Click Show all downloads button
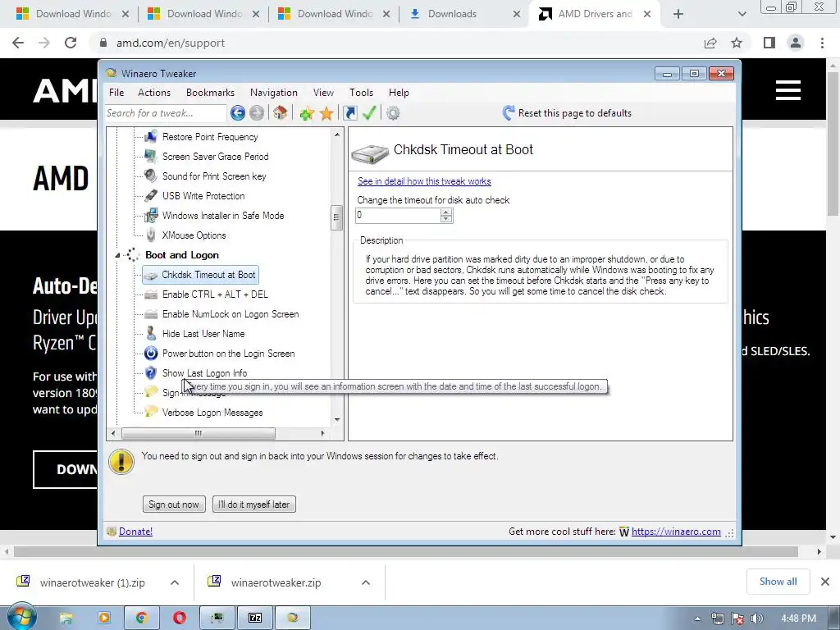The width and height of the screenshot is (840, 630). (778, 582)
